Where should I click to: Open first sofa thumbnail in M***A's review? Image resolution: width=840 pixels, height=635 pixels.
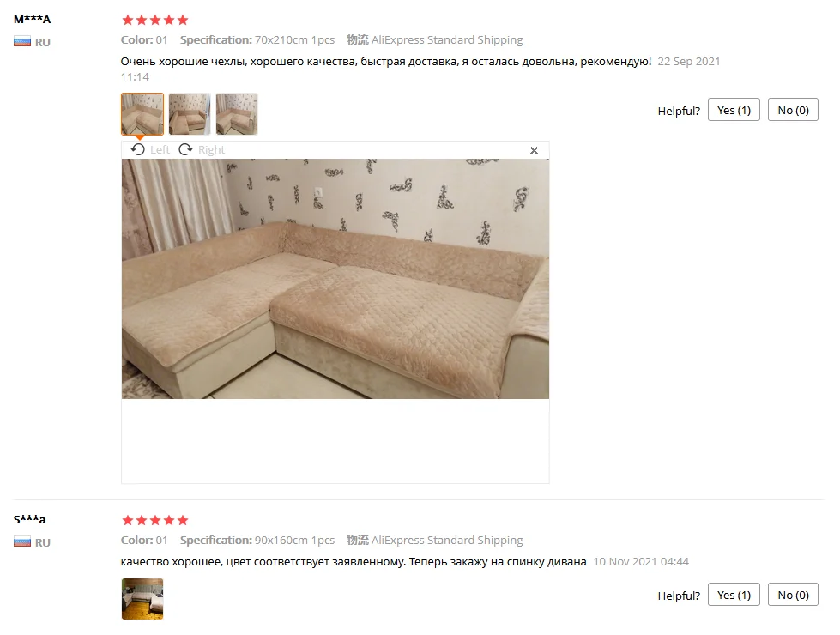coord(142,113)
